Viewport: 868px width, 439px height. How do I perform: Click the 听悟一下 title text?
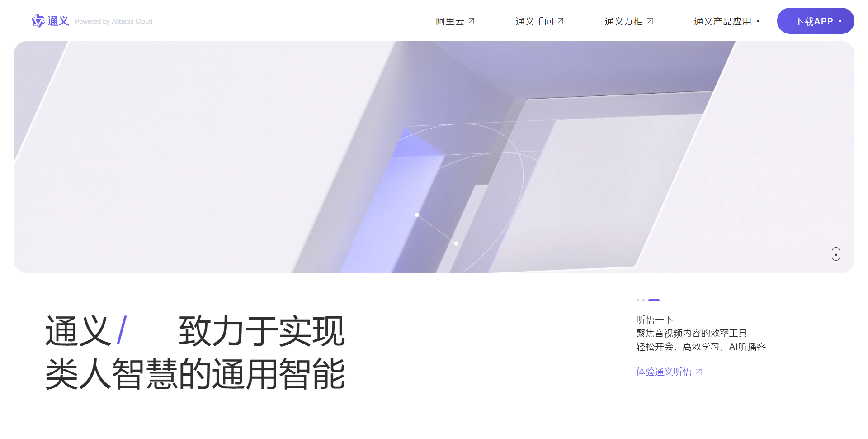(655, 320)
